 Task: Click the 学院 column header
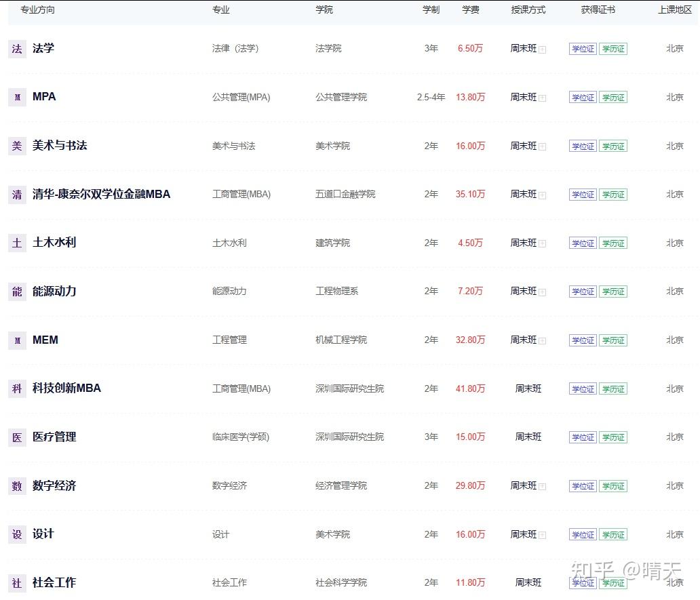(x=324, y=9)
